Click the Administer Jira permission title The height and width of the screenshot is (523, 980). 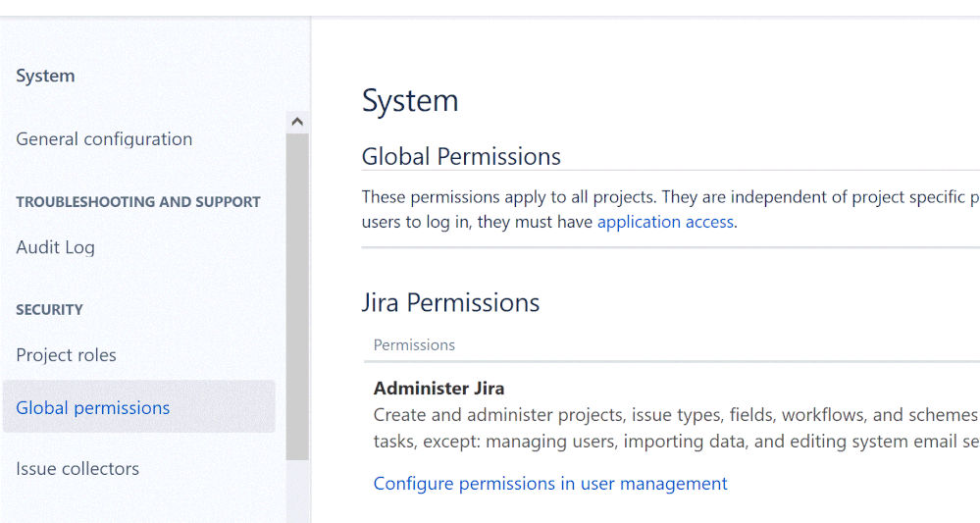(x=438, y=388)
